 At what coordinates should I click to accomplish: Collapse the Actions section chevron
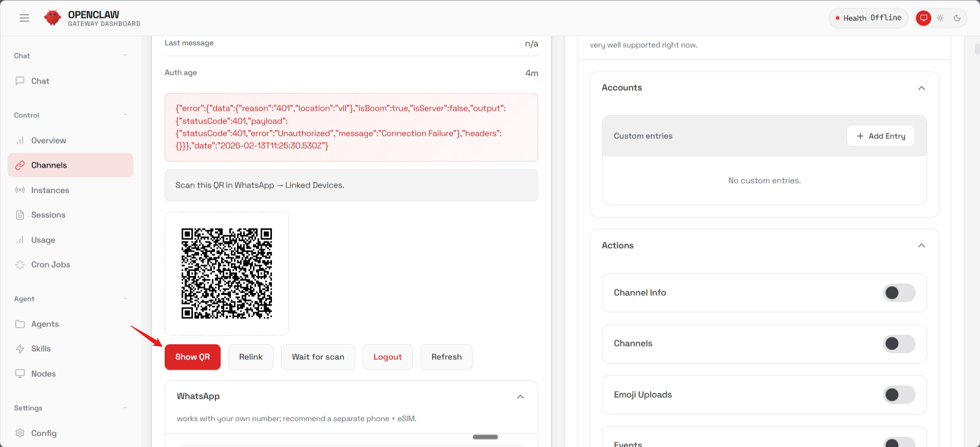(922, 246)
